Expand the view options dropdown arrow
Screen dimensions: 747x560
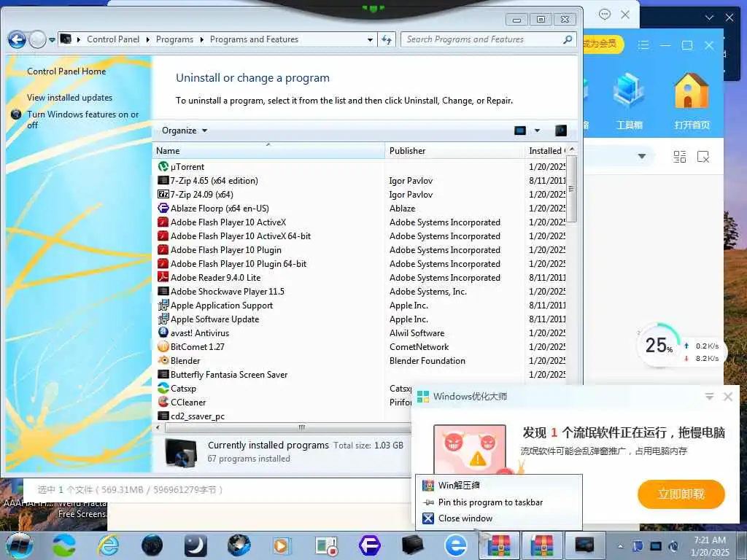tap(538, 131)
